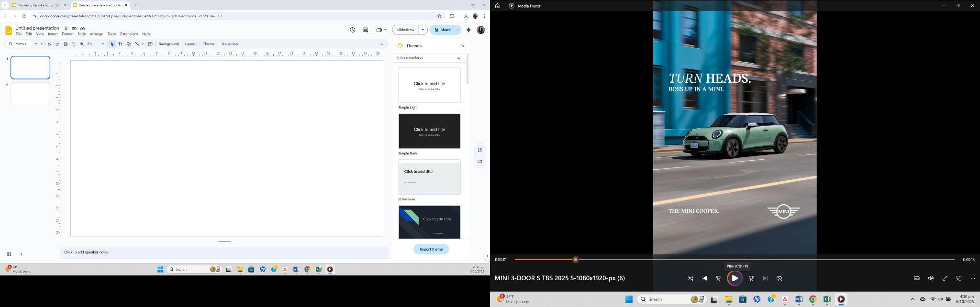This screenshot has height=307, width=980.
Task: Open the Format menu
Action: pyautogui.click(x=67, y=34)
